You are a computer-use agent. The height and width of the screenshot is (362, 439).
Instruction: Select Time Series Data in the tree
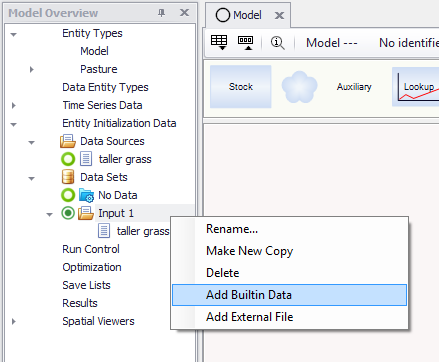(102, 105)
